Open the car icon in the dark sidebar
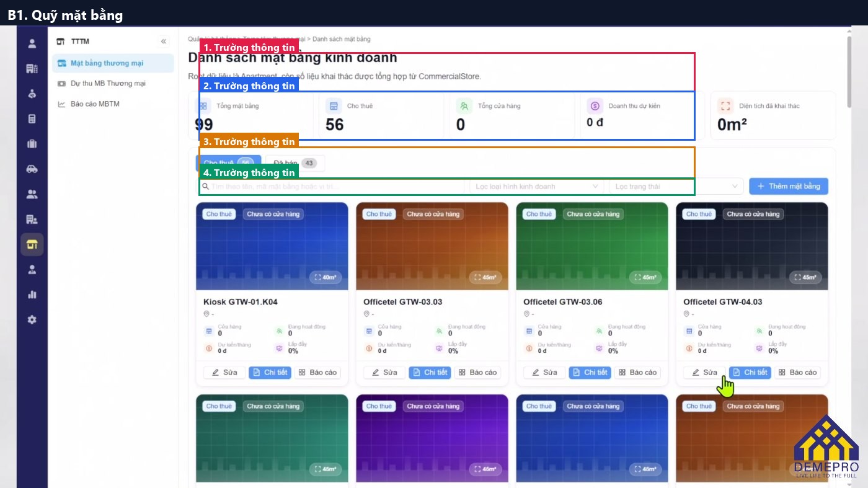The height and width of the screenshot is (488, 868). point(32,169)
